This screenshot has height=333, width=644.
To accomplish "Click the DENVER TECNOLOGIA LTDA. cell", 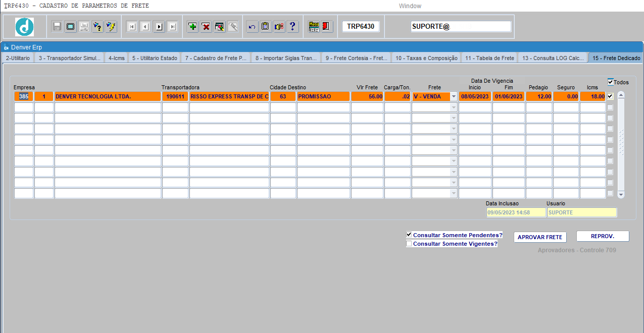I will coord(108,96).
